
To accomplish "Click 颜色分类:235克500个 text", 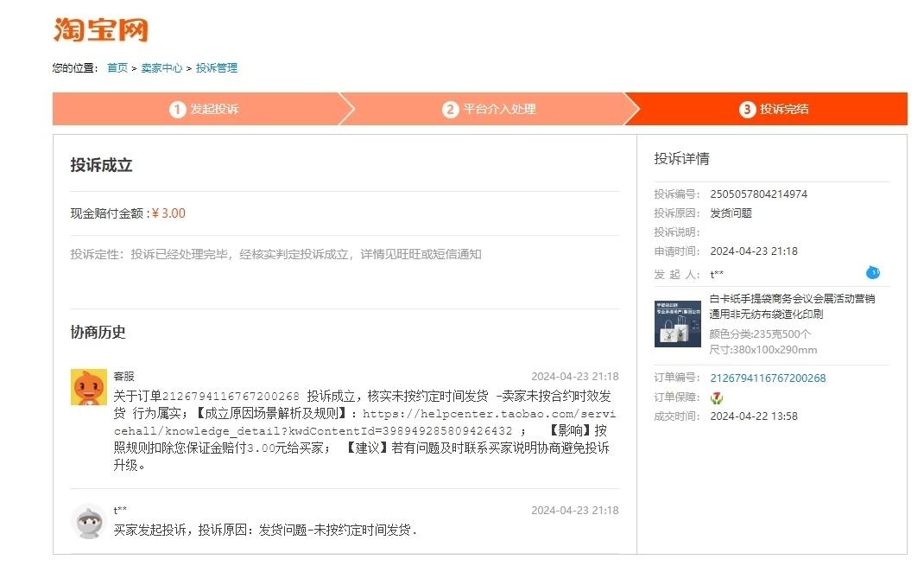I will coord(760,334).
